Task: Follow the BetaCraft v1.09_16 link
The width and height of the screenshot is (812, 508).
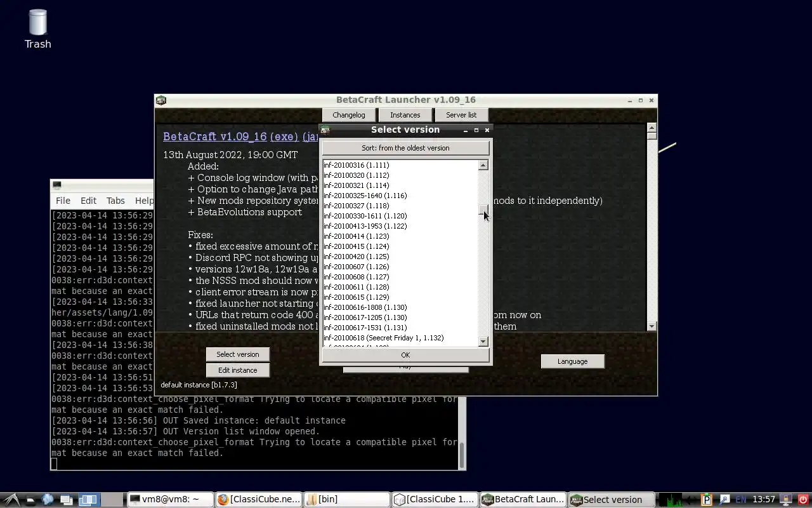Action: pos(215,137)
